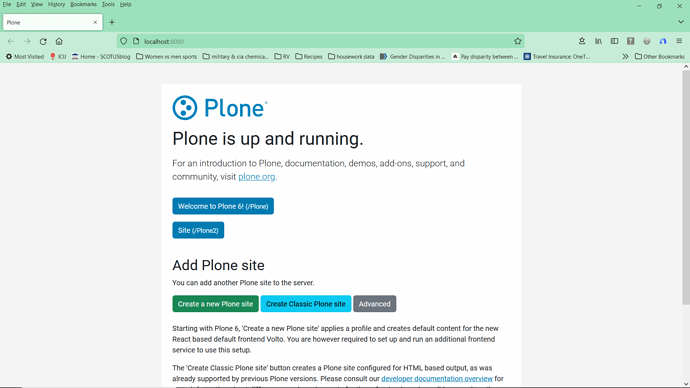Click the scrollbar up arrow
Image resolution: width=690 pixels, height=388 pixels.
(686, 66)
